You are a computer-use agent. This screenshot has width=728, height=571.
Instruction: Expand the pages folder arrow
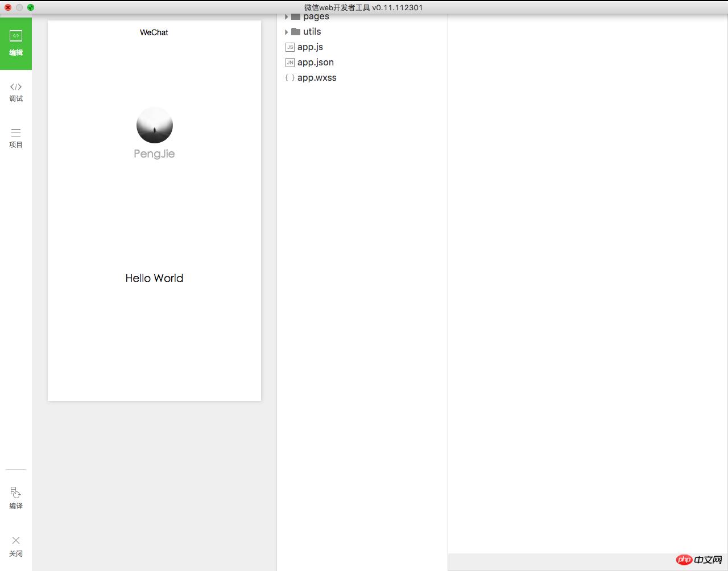(x=287, y=17)
